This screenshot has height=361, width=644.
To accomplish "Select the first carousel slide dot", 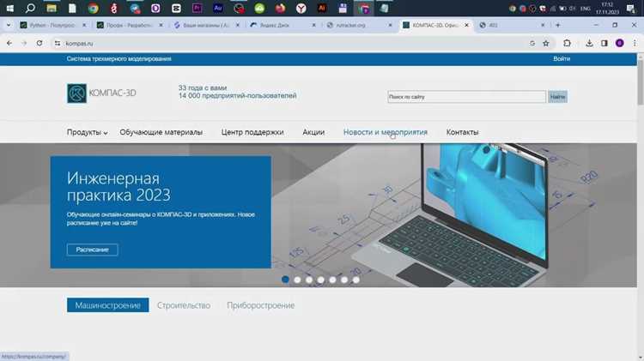I will 285,280.
